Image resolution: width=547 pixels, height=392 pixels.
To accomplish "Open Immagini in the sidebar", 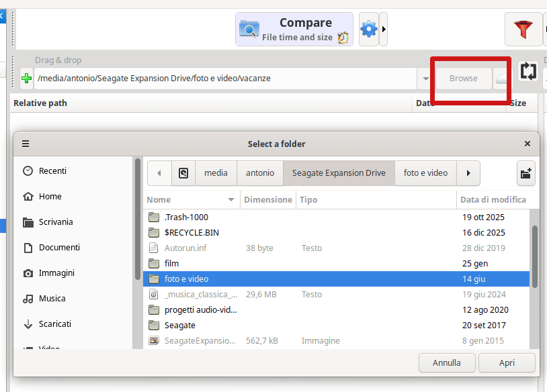I will 74,273.
